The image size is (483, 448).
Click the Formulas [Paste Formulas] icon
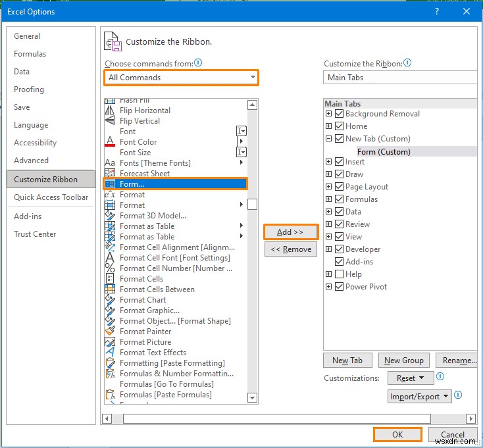pos(110,394)
